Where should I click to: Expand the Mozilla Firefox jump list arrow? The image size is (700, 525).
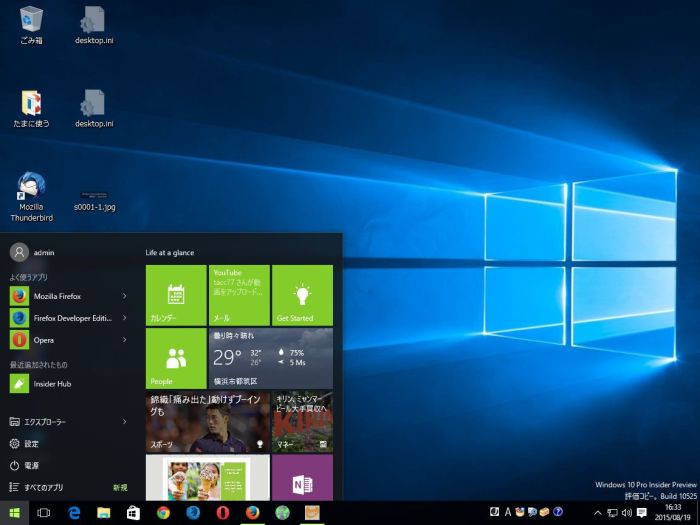pyautogui.click(x=124, y=296)
